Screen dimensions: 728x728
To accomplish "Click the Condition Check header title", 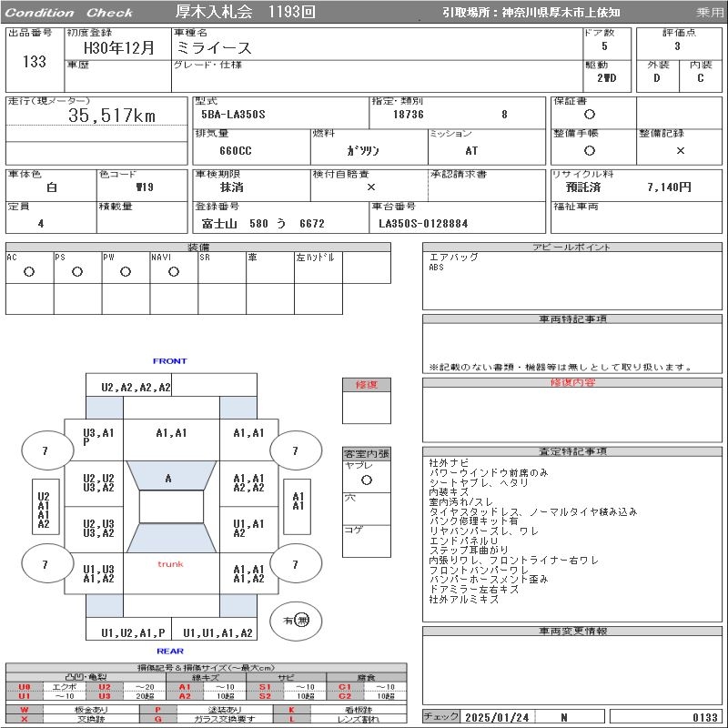I will (70, 13).
